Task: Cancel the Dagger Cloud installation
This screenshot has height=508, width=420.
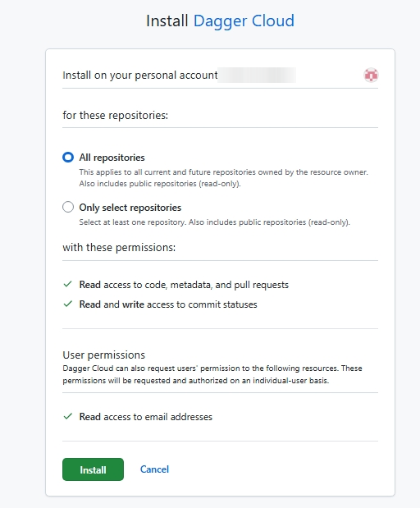Action: pyautogui.click(x=154, y=469)
